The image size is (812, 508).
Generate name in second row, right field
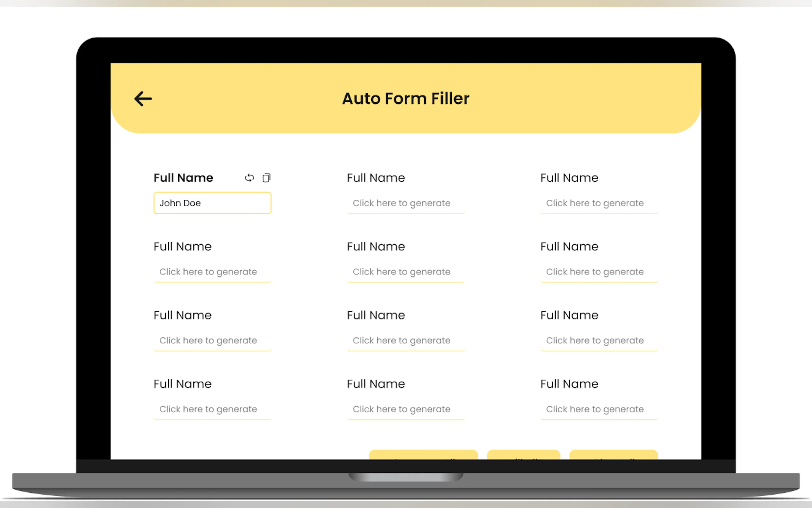click(599, 272)
